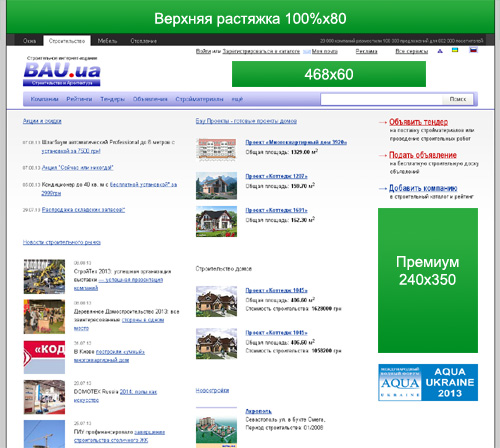500x448 pixels.
Task: Open Рейтинги in the navigation bar
Action: pos(79,99)
